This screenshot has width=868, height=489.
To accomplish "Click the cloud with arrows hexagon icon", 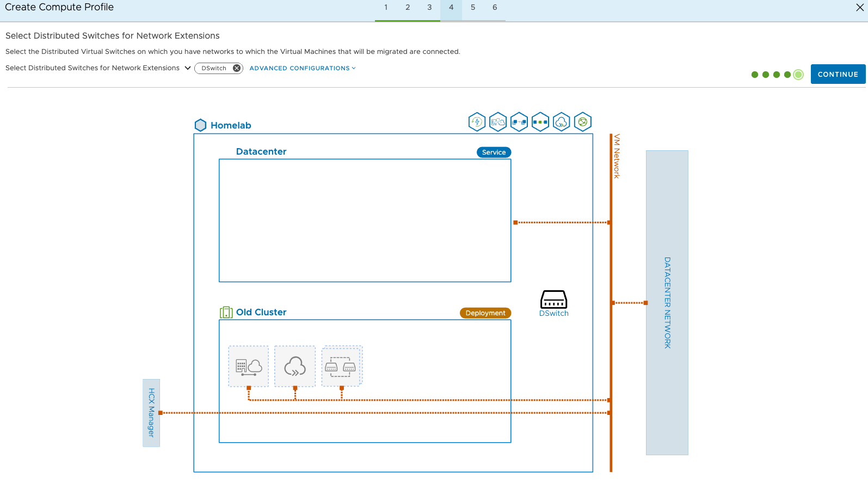I will pos(561,122).
